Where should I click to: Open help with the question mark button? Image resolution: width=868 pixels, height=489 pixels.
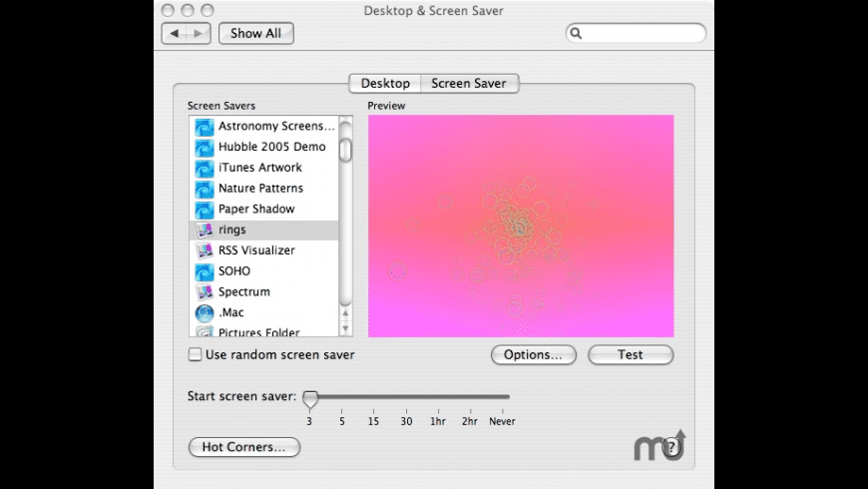670,446
